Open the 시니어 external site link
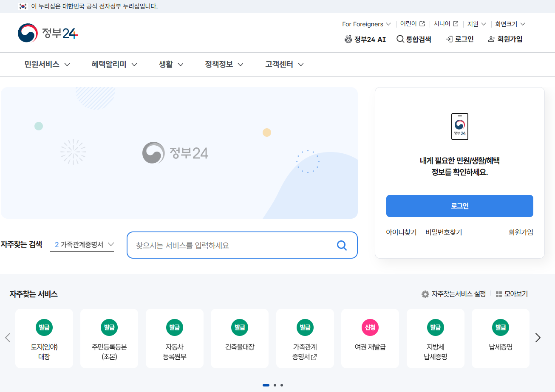 446,24
